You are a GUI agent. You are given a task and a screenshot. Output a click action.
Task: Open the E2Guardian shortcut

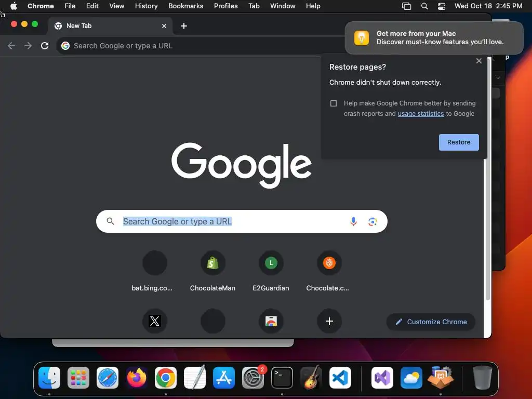pos(271,271)
